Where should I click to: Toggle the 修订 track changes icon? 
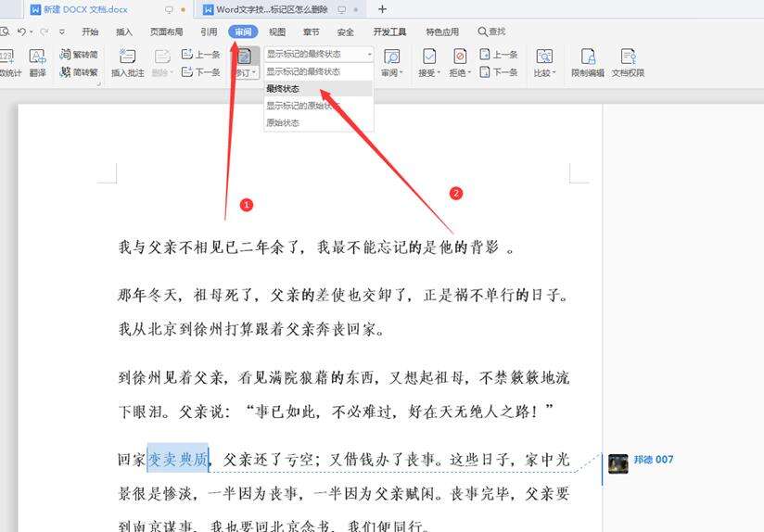click(245, 57)
